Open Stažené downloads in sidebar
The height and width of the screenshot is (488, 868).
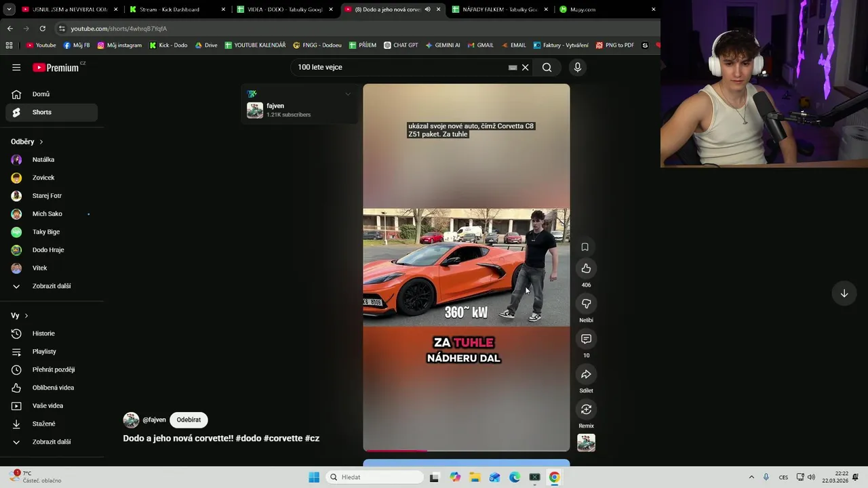click(52, 424)
